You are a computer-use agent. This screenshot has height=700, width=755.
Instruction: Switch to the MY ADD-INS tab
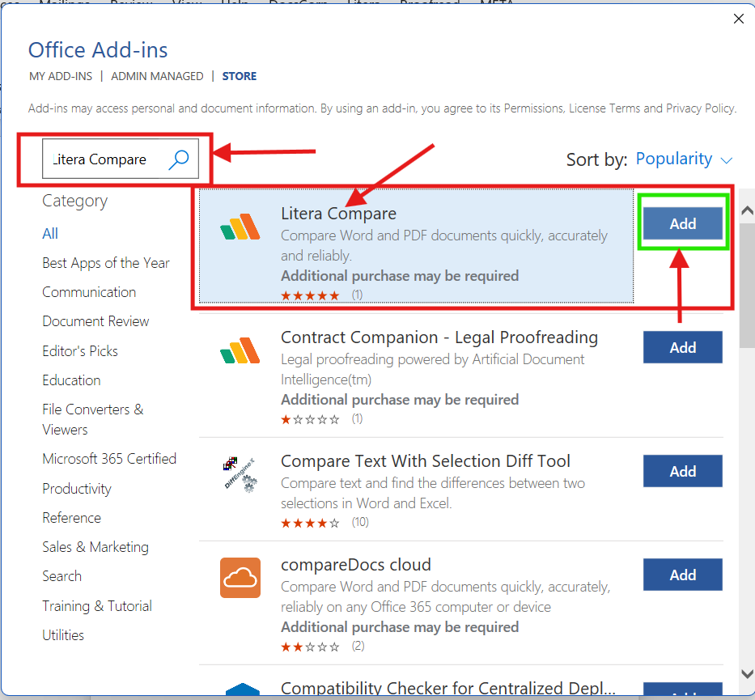(61, 75)
